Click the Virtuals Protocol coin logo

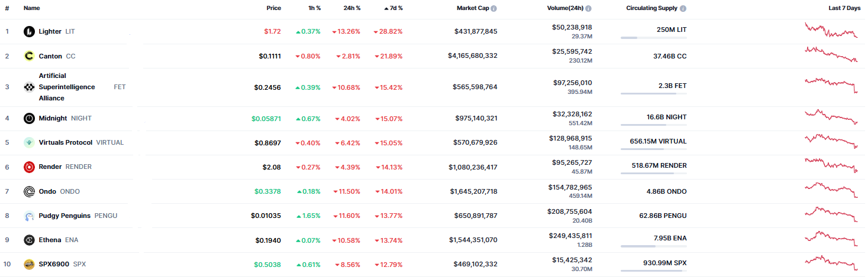[29, 142]
